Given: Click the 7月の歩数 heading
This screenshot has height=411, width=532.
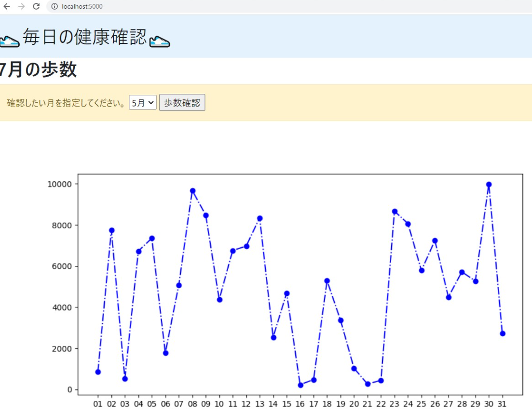Looking at the screenshot, I should click(38, 70).
